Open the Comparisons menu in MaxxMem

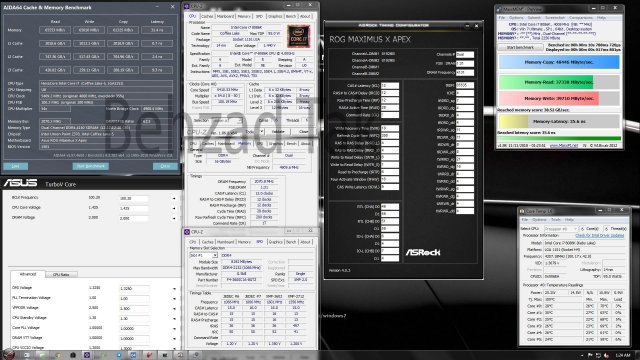pyautogui.click(x=581, y=18)
